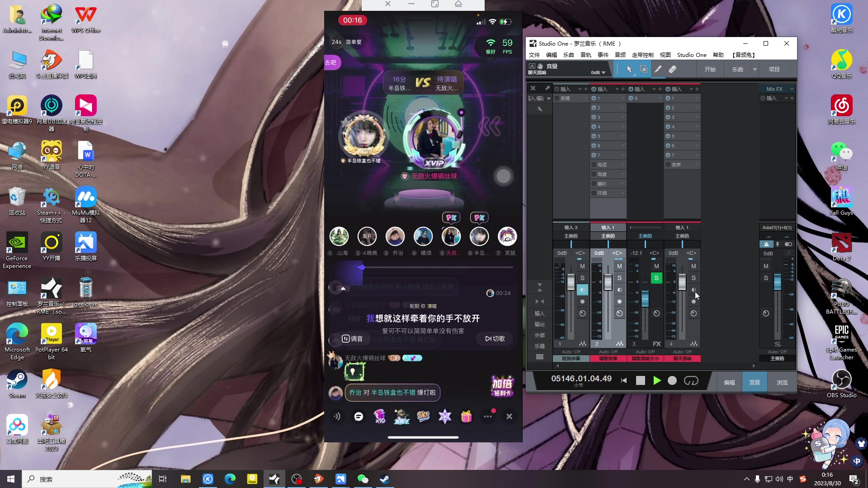Screen dimensions: 868x488
Task: Tap the gift box icon in phone app
Action: [x=466, y=416]
